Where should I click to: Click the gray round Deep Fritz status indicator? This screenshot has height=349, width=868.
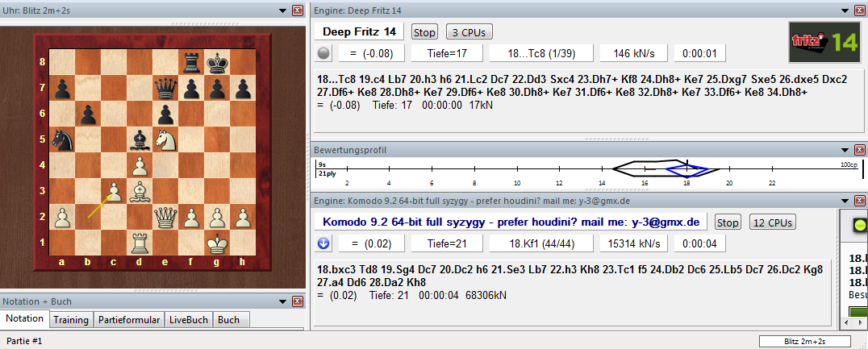tap(323, 53)
